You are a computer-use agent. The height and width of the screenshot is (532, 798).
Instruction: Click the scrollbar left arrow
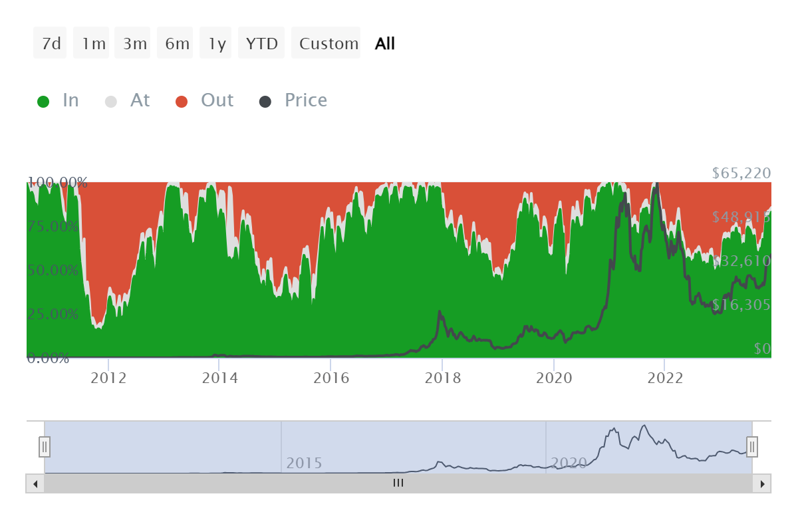[x=35, y=483]
